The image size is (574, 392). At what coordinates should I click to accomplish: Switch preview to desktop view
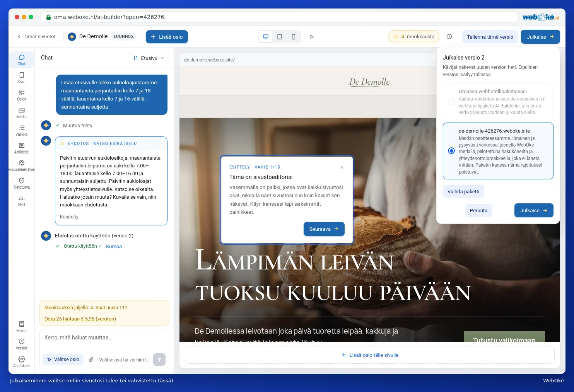point(266,37)
